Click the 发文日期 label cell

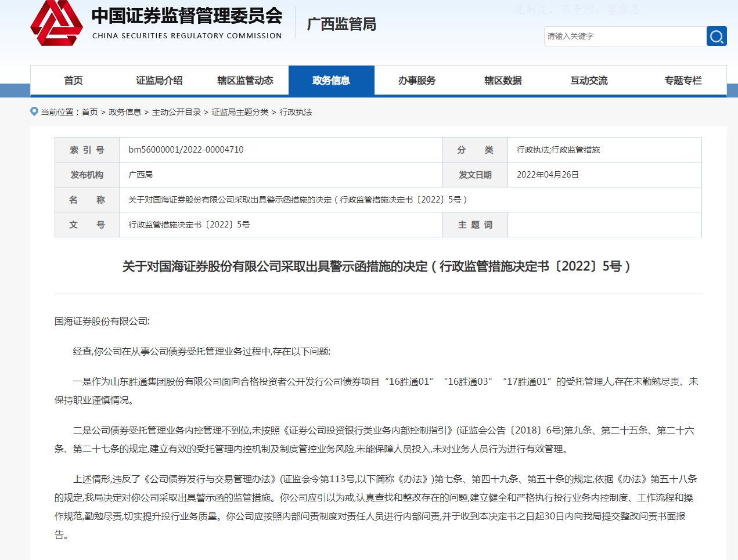point(475,175)
